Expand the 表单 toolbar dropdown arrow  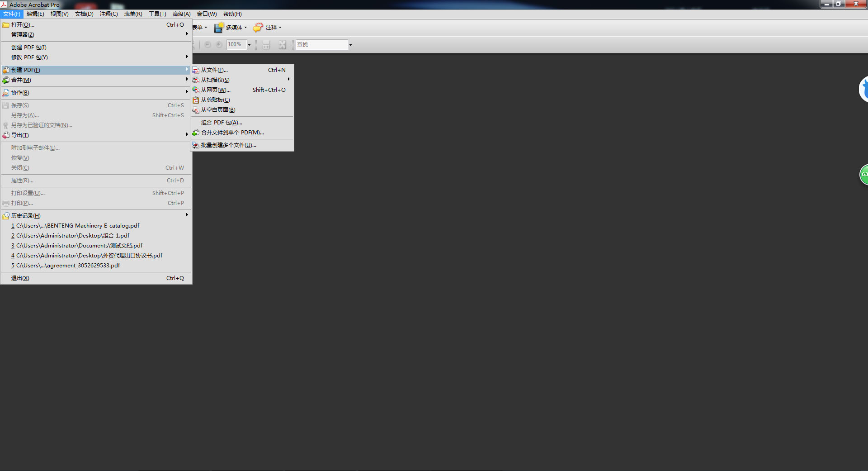point(206,27)
